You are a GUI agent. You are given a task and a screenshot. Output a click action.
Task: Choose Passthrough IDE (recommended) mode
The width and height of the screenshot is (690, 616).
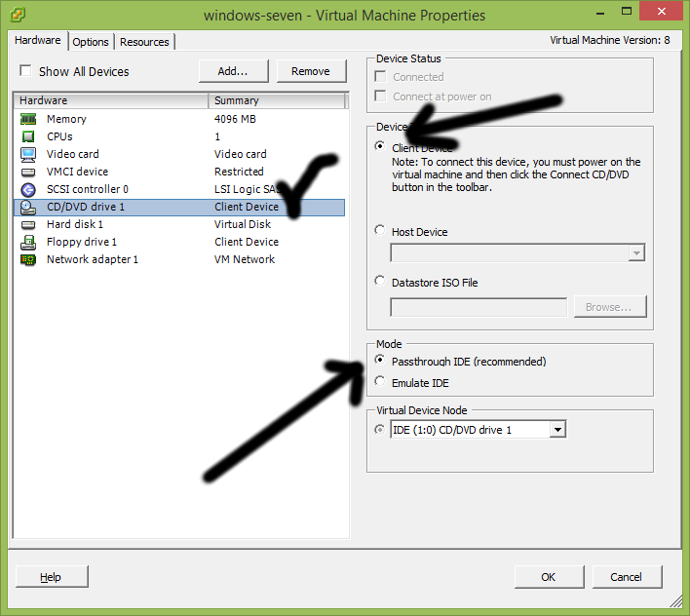pyautogui.click(x=380, y=360)
